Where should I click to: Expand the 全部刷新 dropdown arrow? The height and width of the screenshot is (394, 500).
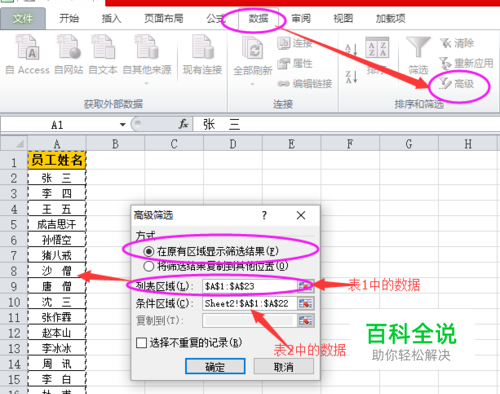252,85
